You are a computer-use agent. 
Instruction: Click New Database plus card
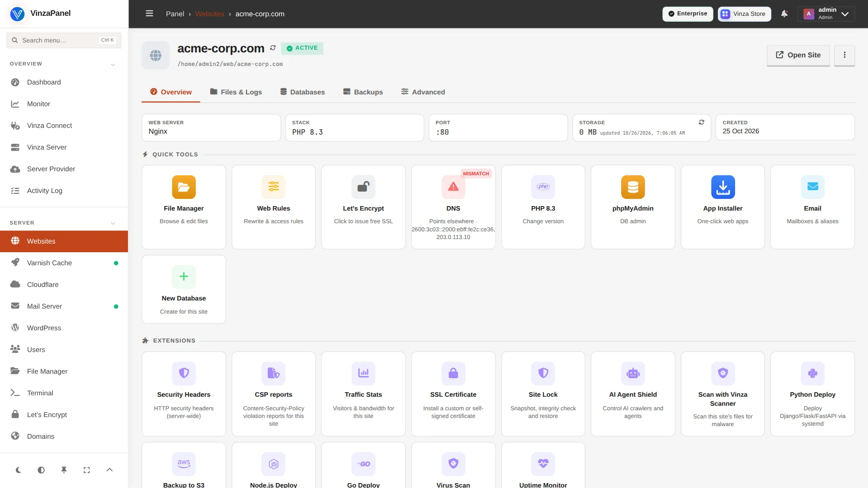tap(184, 289)
